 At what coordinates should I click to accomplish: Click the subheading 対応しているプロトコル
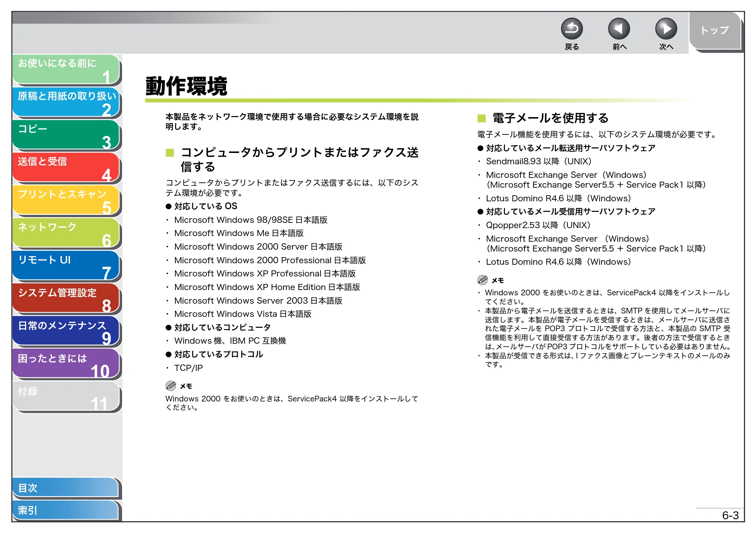[x=218, y=354]
